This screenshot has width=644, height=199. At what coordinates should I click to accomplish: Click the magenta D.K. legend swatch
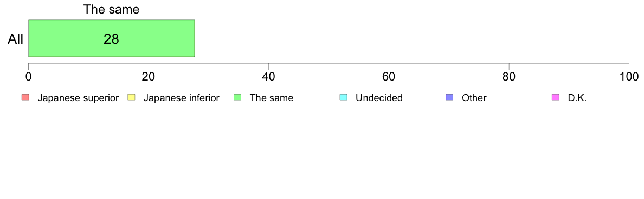pyautogui.click(x=556, y=97)
